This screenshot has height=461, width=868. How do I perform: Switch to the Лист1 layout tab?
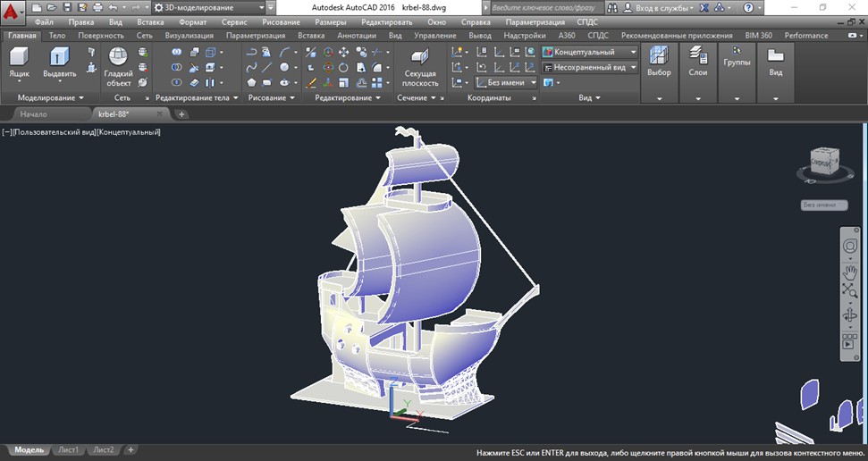coord(69,450)
